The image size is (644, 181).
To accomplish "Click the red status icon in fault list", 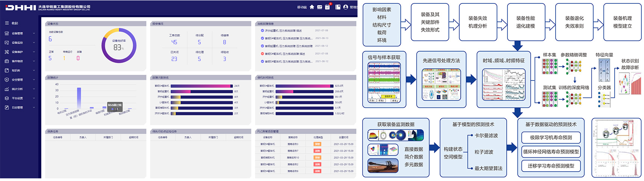I will tap(262, 54).
